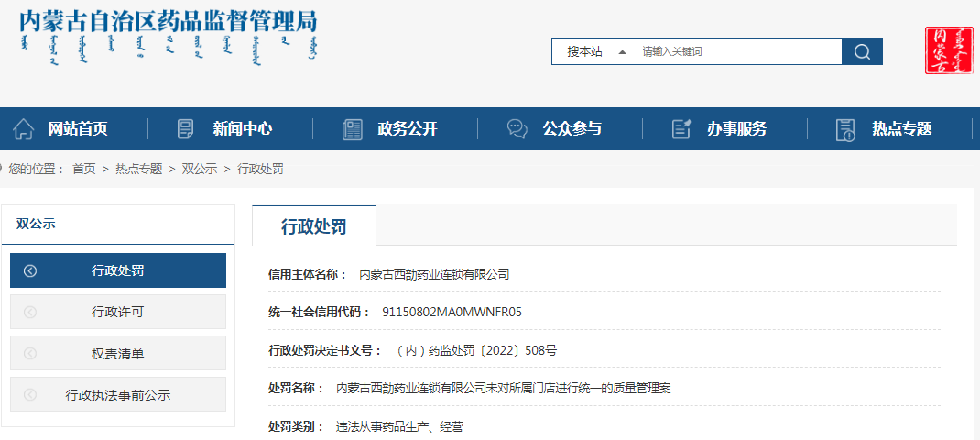Click the arrow icon on 行政处罚 sidebar item

click(30, 271)
